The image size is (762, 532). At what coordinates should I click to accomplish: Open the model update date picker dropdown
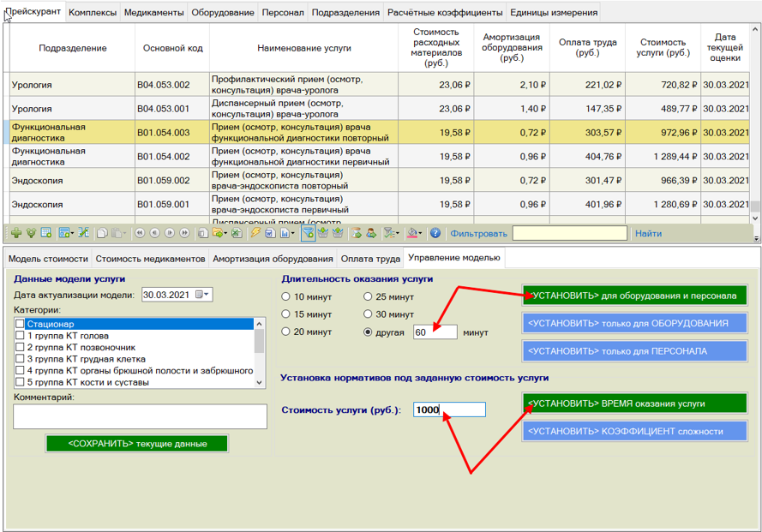click(x=202, y=295)
